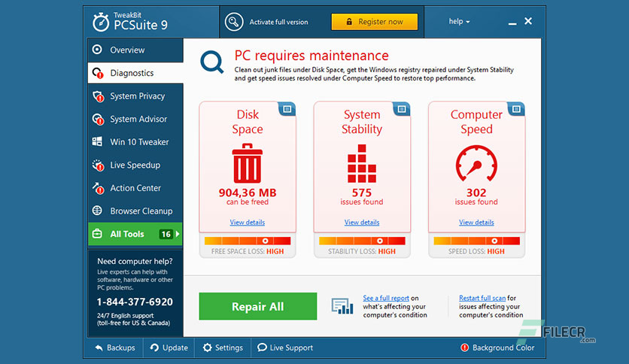
Task: Expand the All Tools arrow
Action: pyautogui.click(x=178, y=234)
